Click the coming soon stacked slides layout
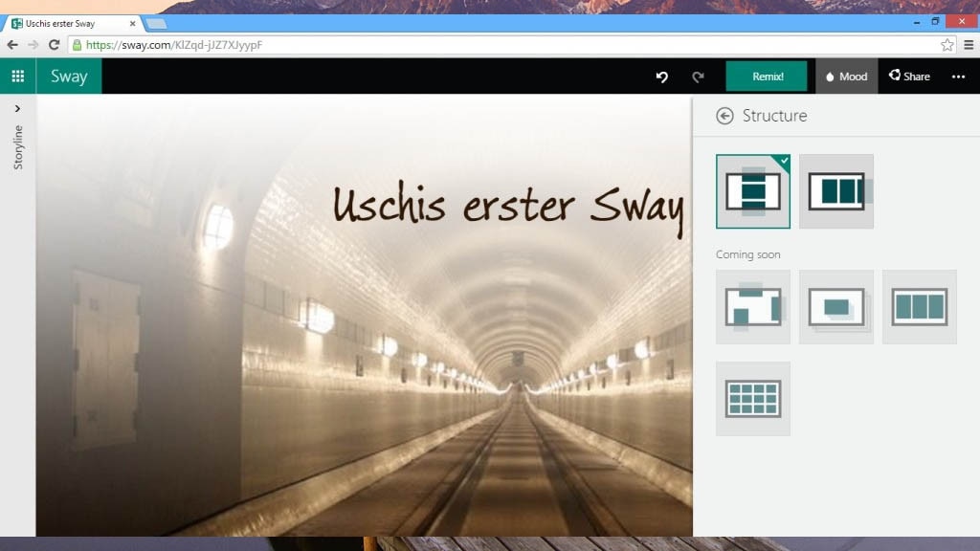The height and width of the screenshot is (551, 980). point(836,307)
